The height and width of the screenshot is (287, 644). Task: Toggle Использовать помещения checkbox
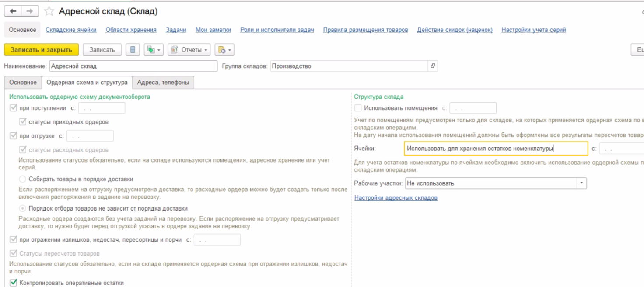click(x=358, y=108)
